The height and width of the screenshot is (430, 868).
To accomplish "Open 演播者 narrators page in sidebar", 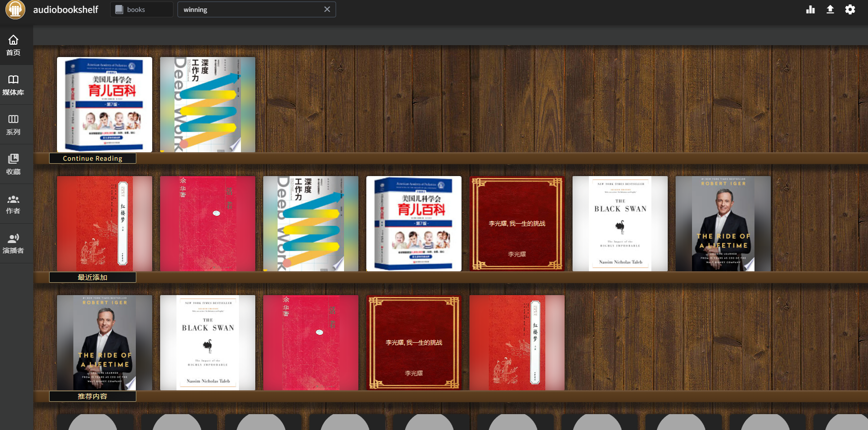I will click(13, 244).
